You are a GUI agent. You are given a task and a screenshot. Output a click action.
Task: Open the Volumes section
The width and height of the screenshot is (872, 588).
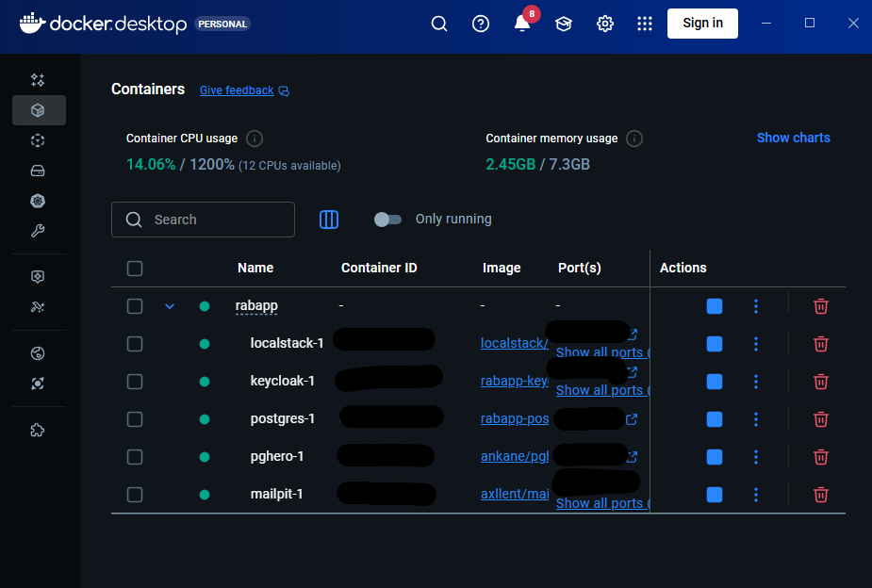(x=38, y=171)
